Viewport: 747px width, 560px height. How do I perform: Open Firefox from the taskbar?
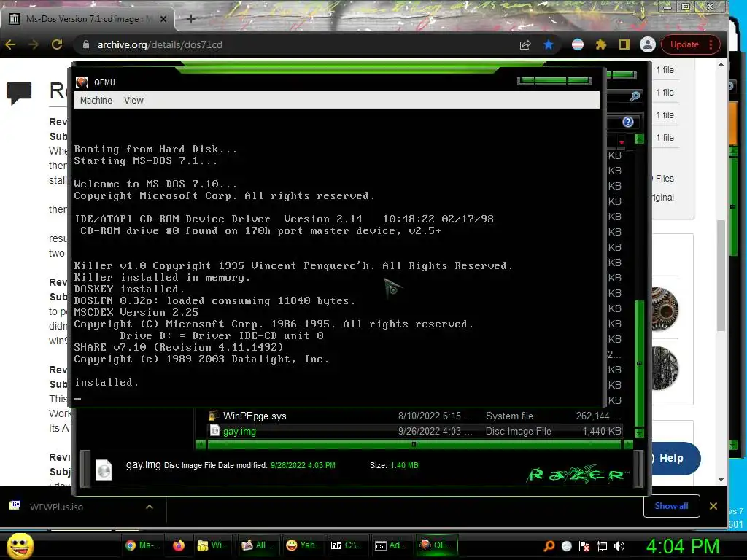[x=179, y=545]
